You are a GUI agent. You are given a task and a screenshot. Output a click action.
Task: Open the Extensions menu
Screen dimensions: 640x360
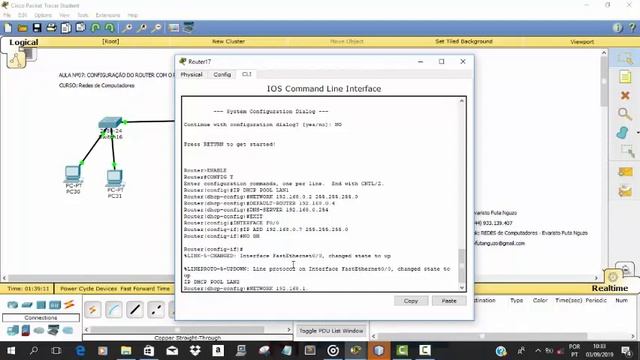point(108,15)
